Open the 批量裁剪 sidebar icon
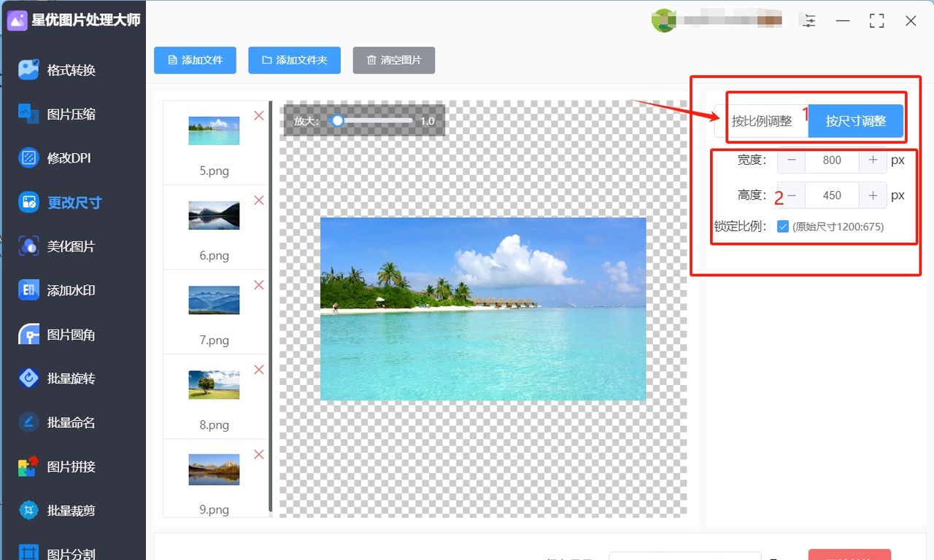The image size is (934, 560). click(x=28, y=510)
